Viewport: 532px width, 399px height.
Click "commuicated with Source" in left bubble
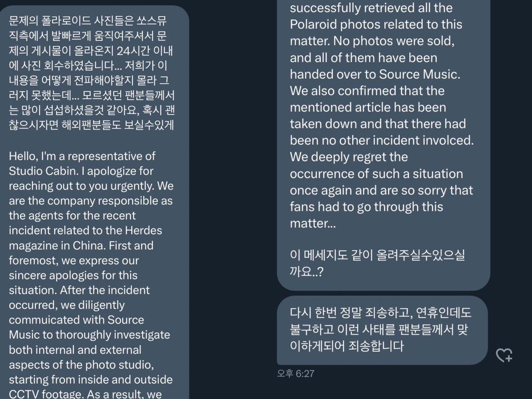(76, 320)
